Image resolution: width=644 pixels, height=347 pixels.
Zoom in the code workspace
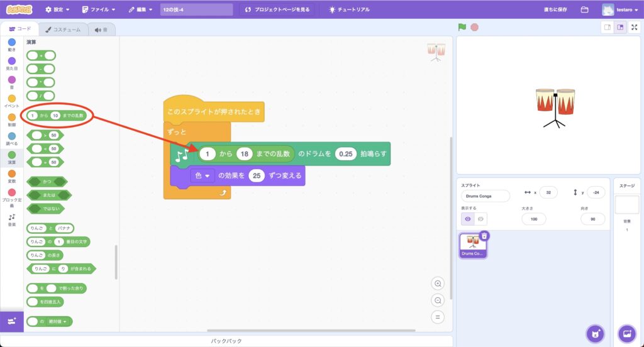tap(438, 284)
